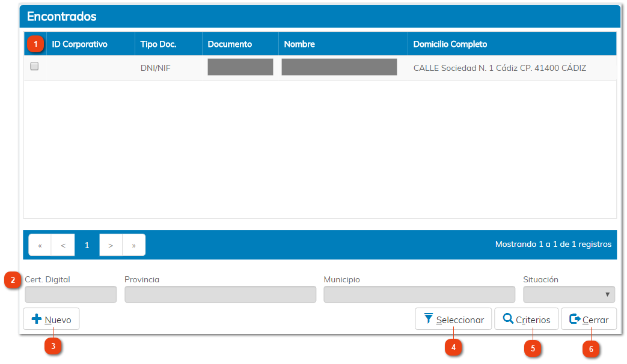Focus the Provincia input field
Screen dimensions: 627x364
coord(221,294)
